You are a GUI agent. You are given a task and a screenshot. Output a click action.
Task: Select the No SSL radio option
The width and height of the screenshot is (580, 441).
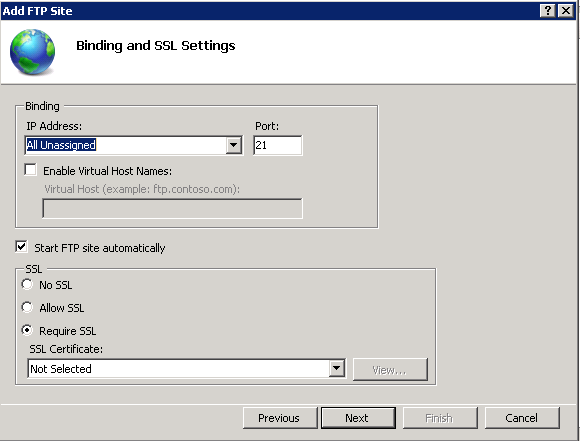(27, 285)
